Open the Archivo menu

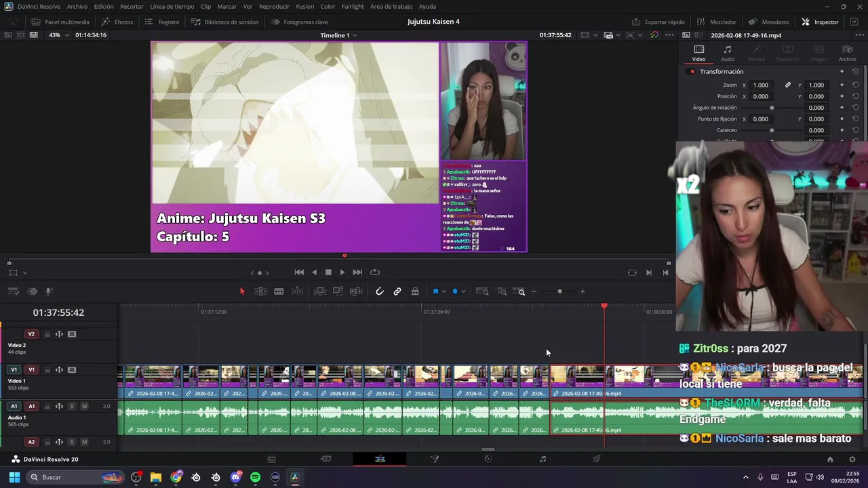coord(77,6)
